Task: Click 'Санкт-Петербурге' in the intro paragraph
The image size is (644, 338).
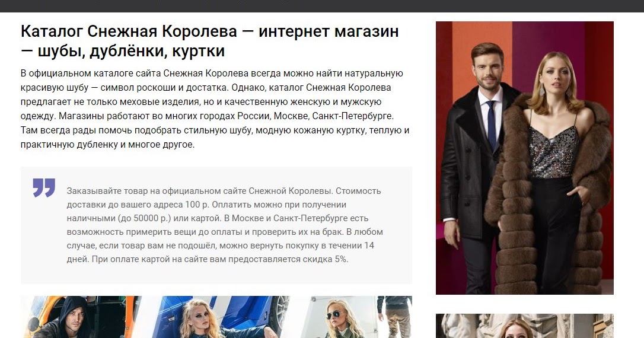Action: 353,116
